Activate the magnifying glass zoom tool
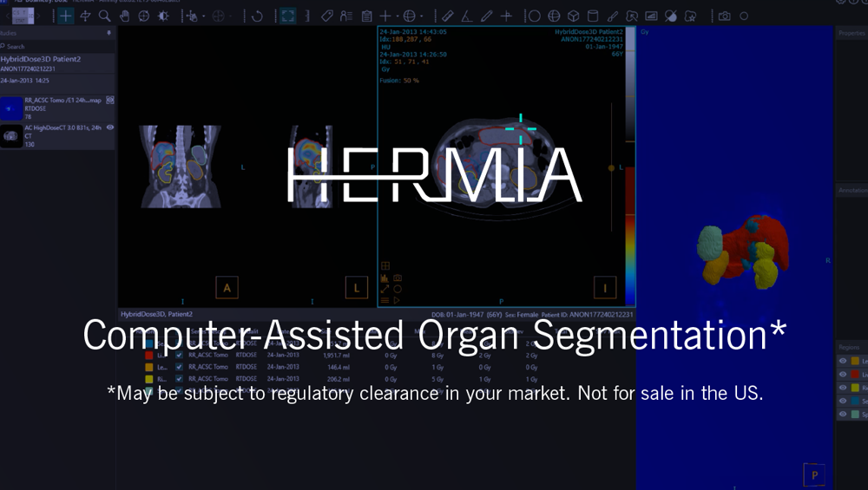868x490 pixels. [105, 16]
